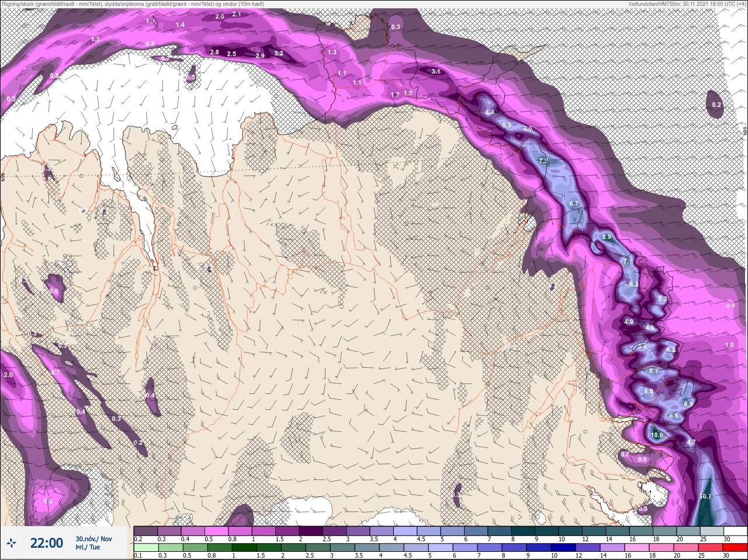Click the 10.7 precipitation value near the bottom edge

[705, 496]
